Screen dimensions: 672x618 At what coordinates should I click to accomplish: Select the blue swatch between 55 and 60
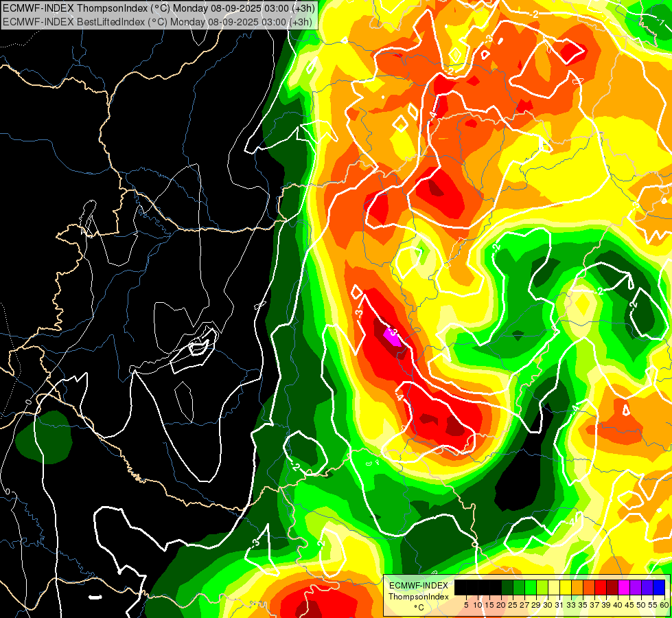659,588
